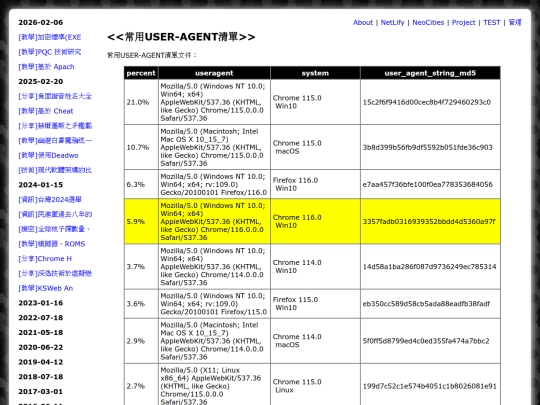
Task: Open the Project link
Action: [x=464, y=22]
